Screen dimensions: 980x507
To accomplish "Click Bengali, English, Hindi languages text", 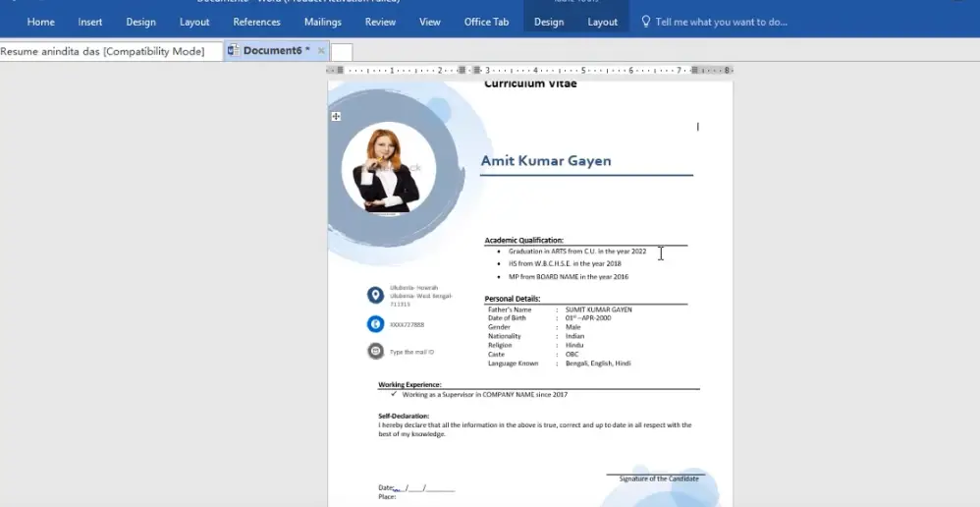I will 598,364.
